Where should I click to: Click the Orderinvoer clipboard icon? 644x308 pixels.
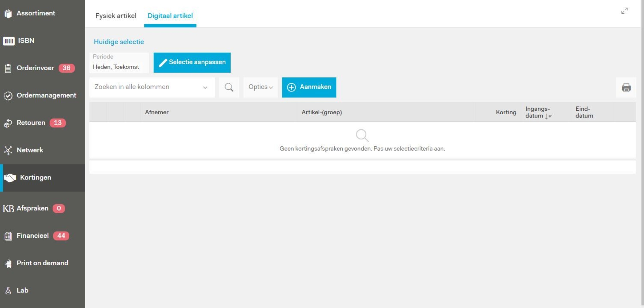click(8, 68)
